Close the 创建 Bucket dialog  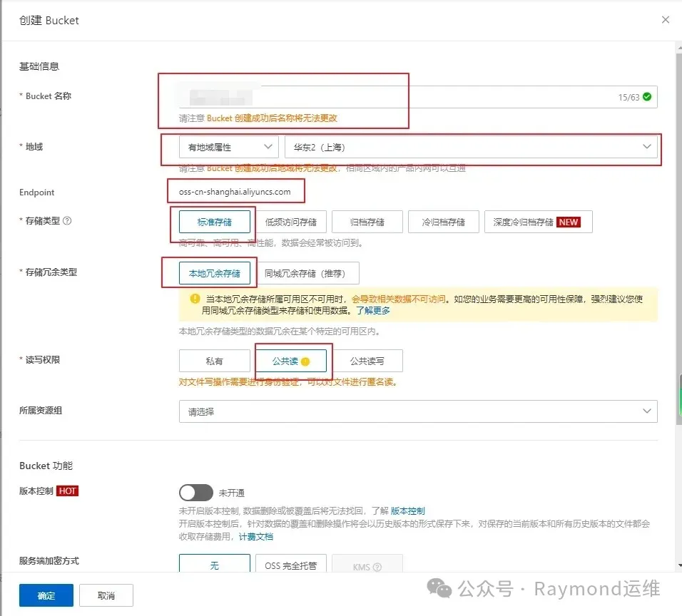(x=665, y=19)
